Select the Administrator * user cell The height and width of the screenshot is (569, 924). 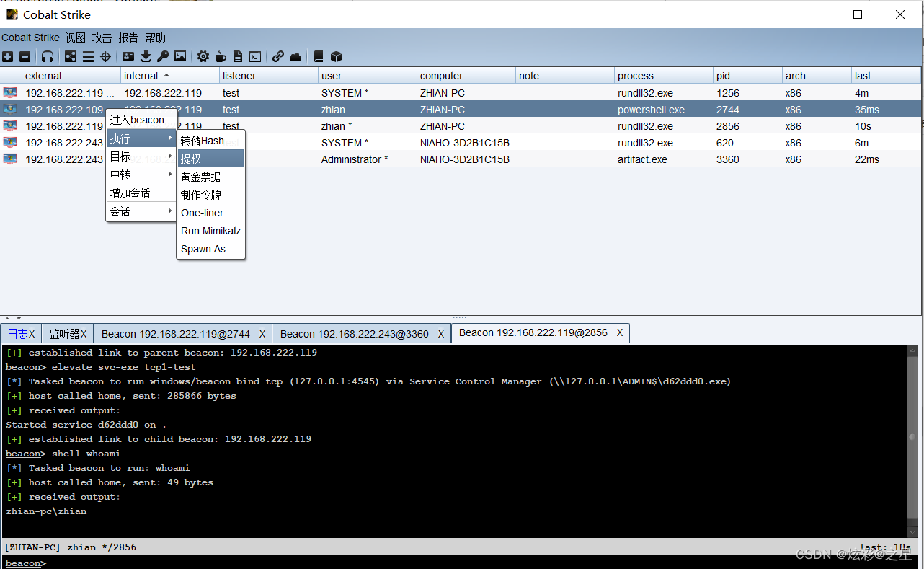(x=368, y=159)
